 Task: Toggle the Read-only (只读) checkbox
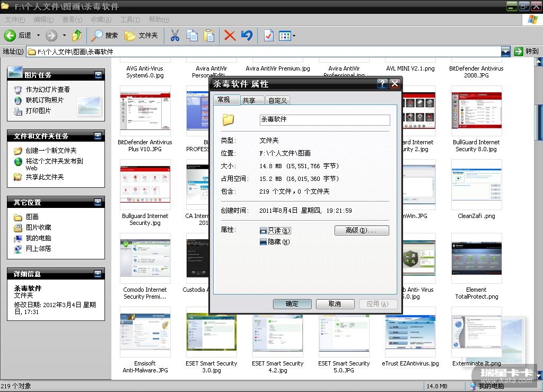263,230
